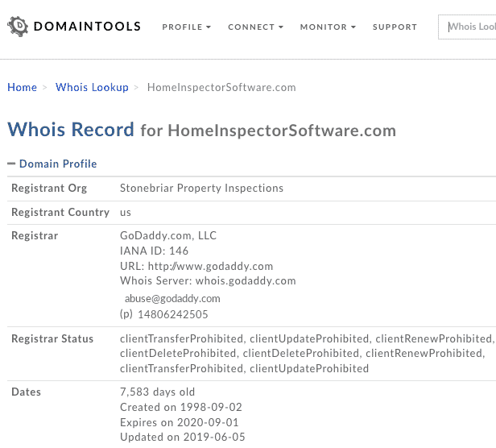Click the abuse@godaddy.com email address

click(172, 299)
